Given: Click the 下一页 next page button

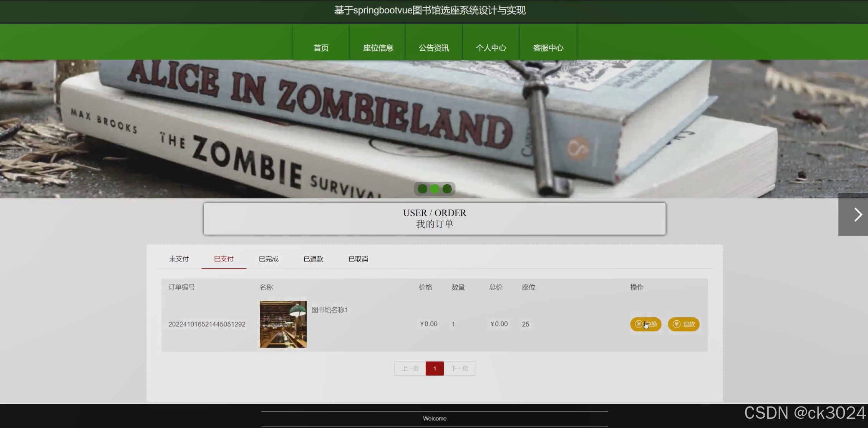Looking at the screenshot, I should pos(460,368).
